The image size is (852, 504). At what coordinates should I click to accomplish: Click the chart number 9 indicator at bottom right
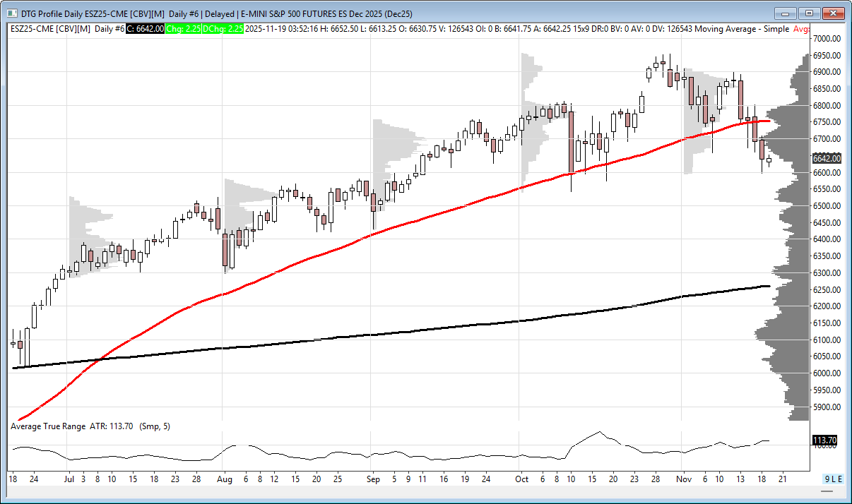pyautogui.click(x=827, y=479)
